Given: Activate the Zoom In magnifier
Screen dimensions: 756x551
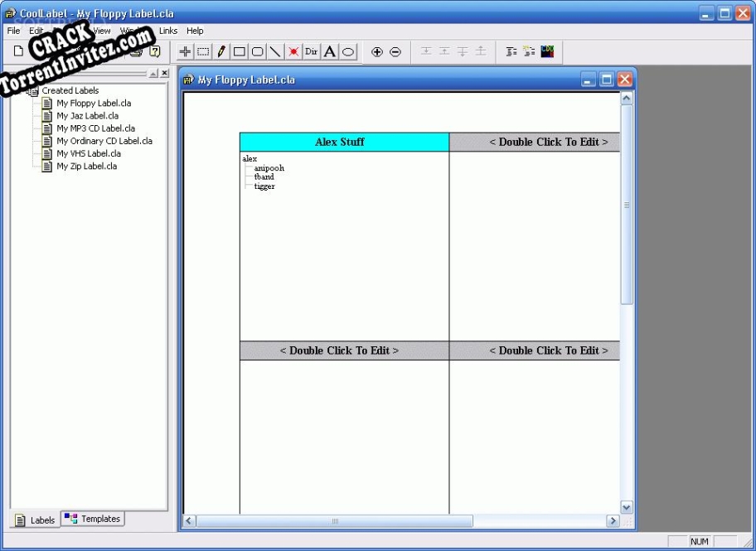Looking at the screenshot, I should tap(377, 51).
